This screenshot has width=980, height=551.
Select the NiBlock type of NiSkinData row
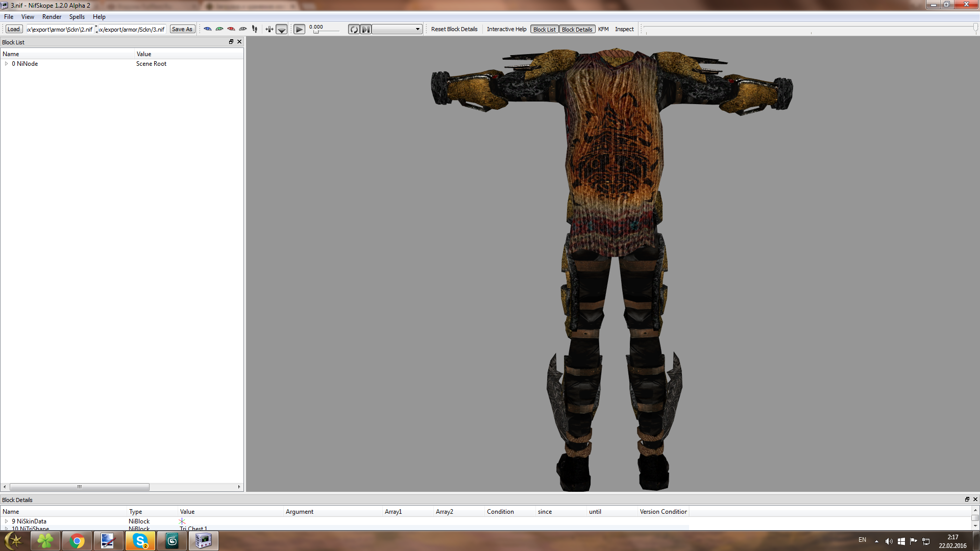[x=139, y=521]
